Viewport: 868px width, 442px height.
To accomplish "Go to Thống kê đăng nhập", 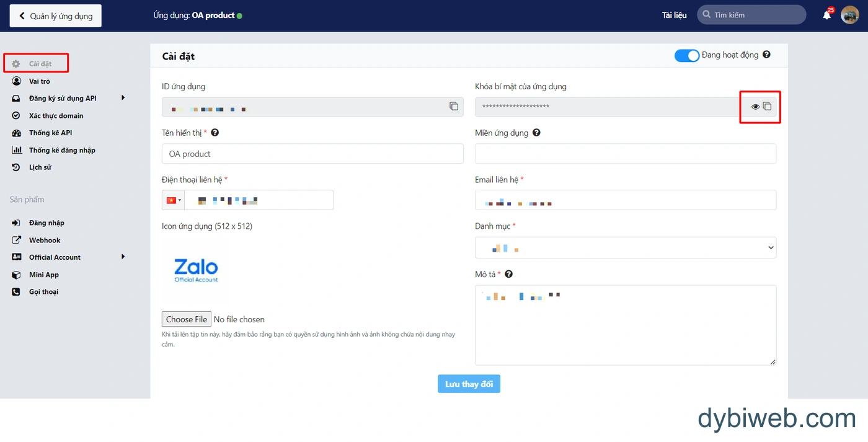I will [x=62, y=150].
